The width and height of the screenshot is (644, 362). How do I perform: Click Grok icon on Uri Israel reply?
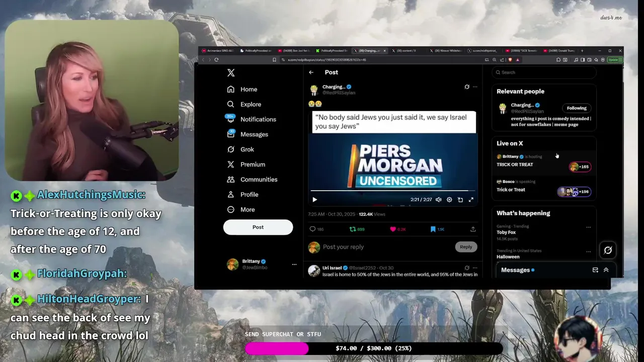(x=467, y=268)
